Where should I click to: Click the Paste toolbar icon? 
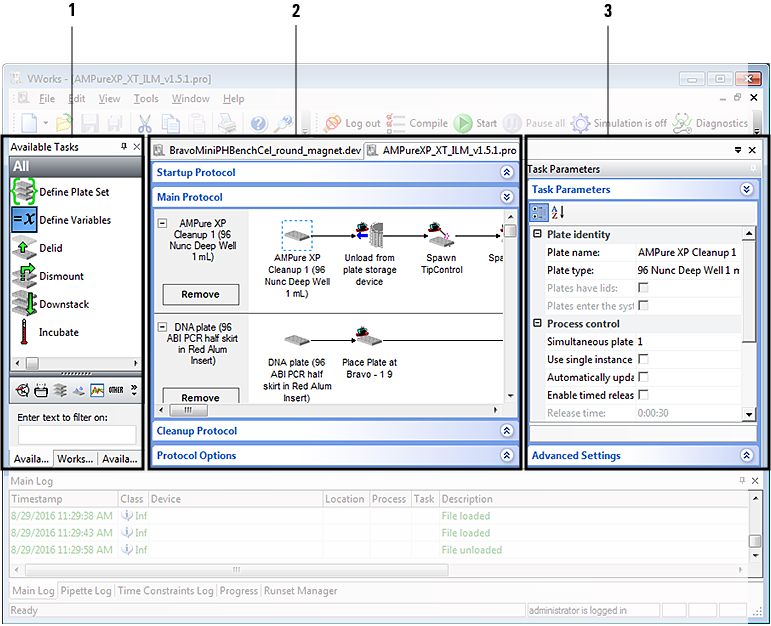click(197, 123)
